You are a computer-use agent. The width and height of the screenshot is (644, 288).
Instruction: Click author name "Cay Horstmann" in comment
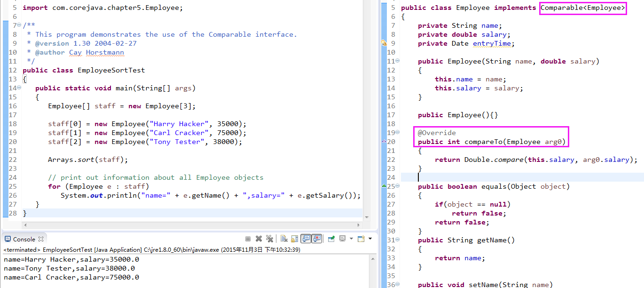[x=96, y=52]
